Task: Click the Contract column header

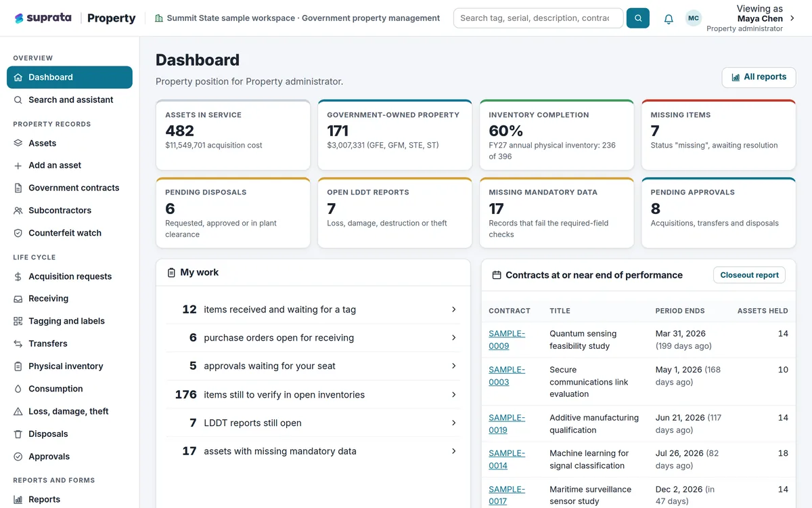Action: click(x=510, y=311)
